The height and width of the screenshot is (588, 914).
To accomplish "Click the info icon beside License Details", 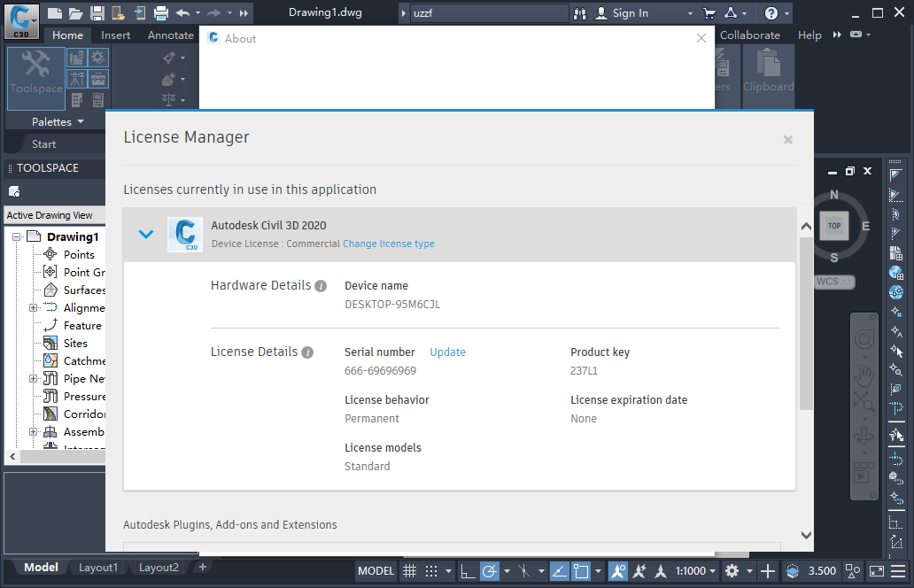I will 307,352.
